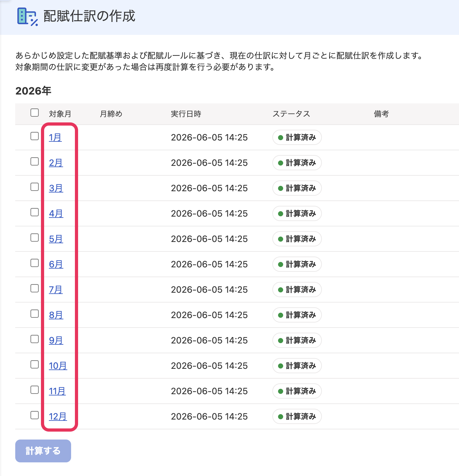459x476 pixels.
Task: Check the checkbox for the 9月 row
Action: tap(35, 339)
